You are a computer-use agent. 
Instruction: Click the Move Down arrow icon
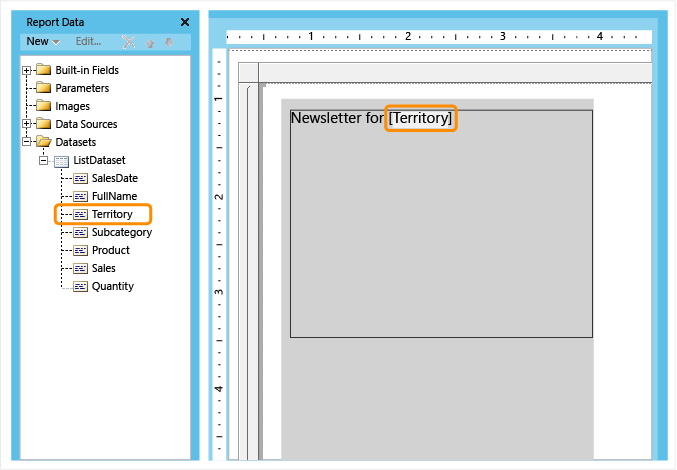pyautogui.click(x=169, y=42)
